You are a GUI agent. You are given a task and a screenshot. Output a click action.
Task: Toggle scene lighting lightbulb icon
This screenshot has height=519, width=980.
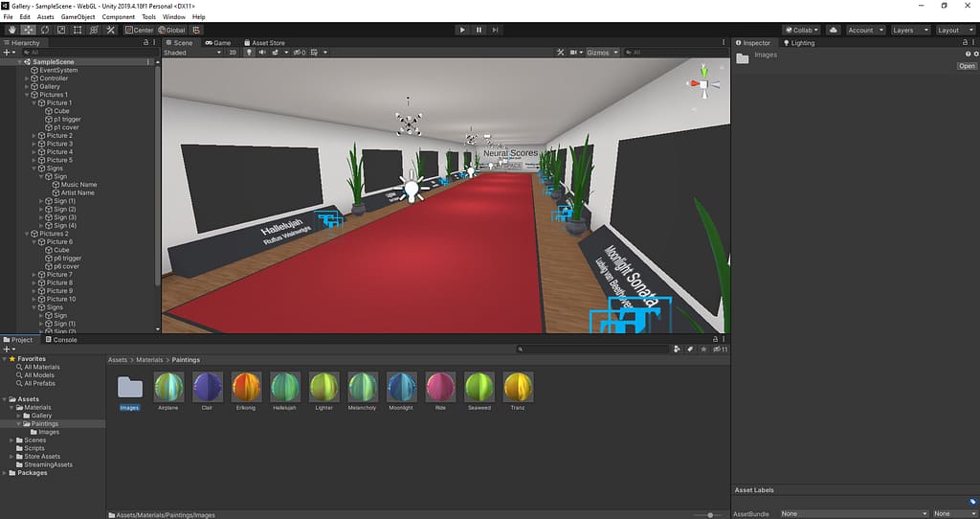coord(249,53)
